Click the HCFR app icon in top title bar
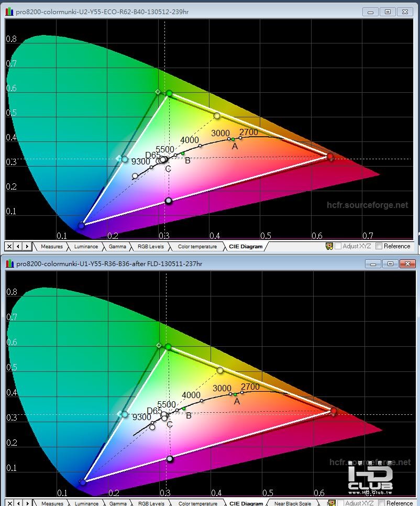Screen dimensions: 420x506 (9, 12)
